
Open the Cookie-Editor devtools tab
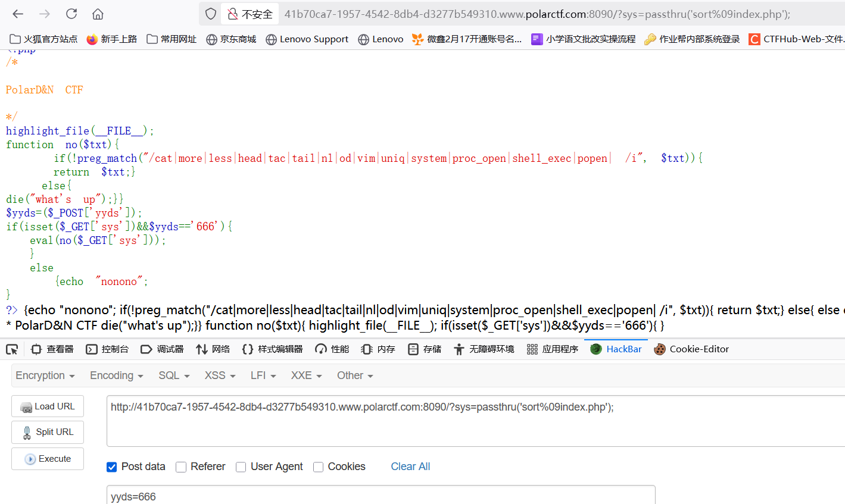691,349
